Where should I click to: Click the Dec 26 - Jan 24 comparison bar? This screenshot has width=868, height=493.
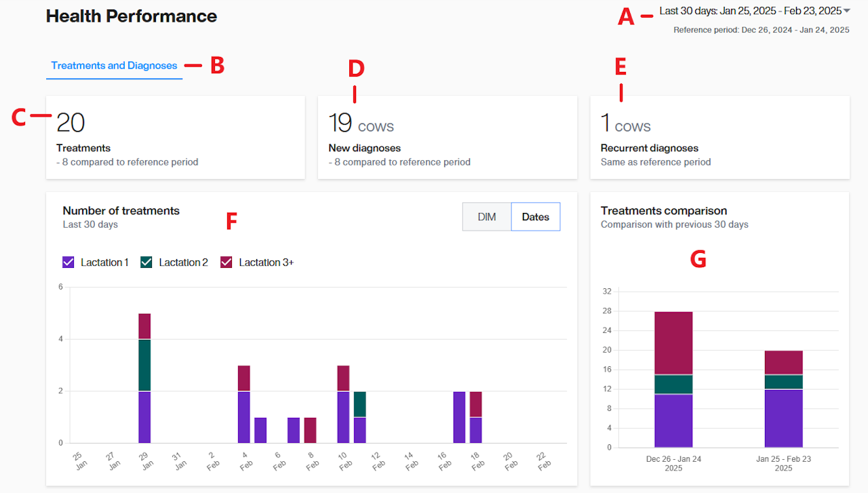pos(673,380)
